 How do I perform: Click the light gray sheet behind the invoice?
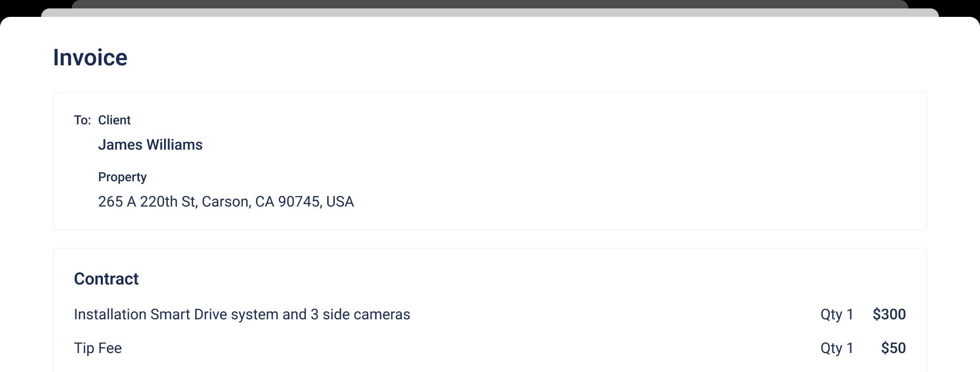point(490,13)
